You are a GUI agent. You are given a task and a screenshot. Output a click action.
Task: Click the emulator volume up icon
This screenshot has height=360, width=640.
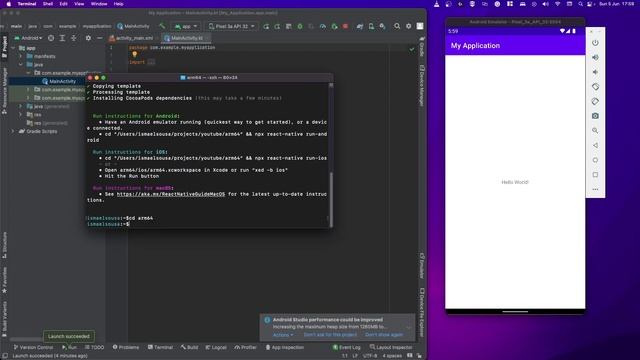pos(595,58)
